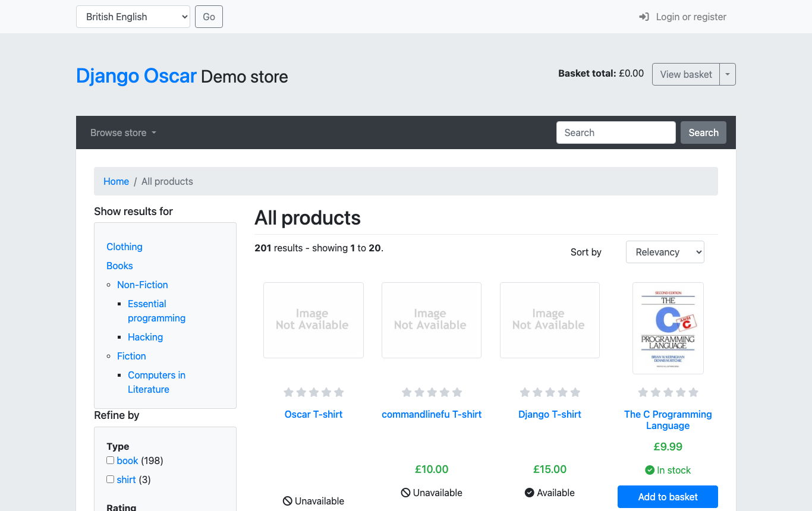Select the Hacking category
Viewport: 812px width, 511px height.
[145, 337]
